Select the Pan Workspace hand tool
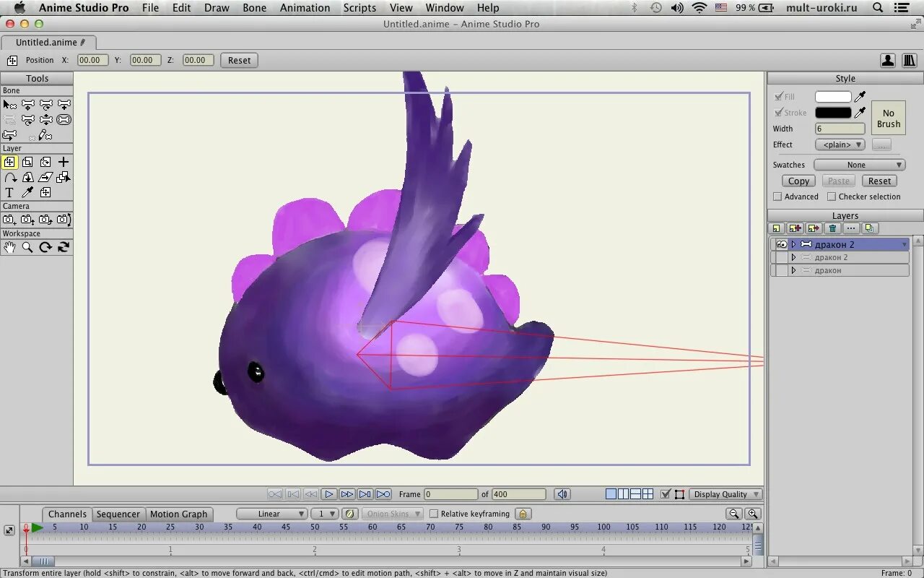The height and width of the screenshot is (578, 924). point(9,247)
